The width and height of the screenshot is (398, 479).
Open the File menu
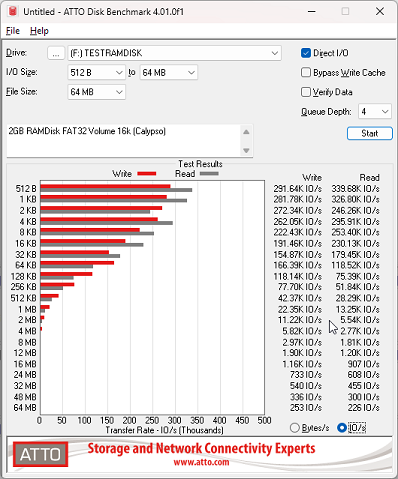[x=13, y=31]
